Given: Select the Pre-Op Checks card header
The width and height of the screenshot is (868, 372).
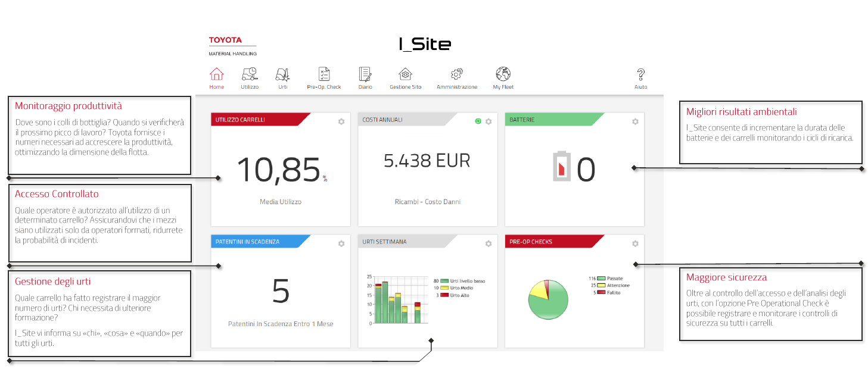Looking at the screenshot, I should coord(554,242).
